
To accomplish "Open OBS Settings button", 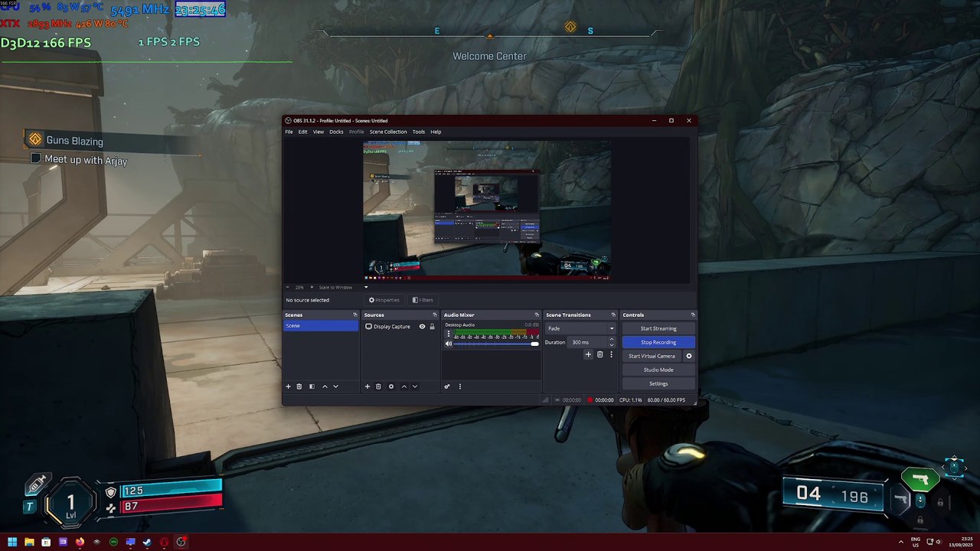I will 658,383.
